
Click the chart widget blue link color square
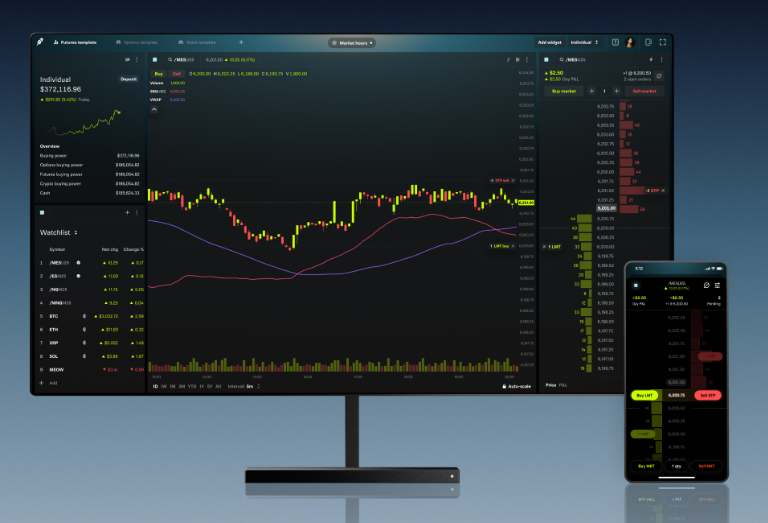(x=155, y=60)
